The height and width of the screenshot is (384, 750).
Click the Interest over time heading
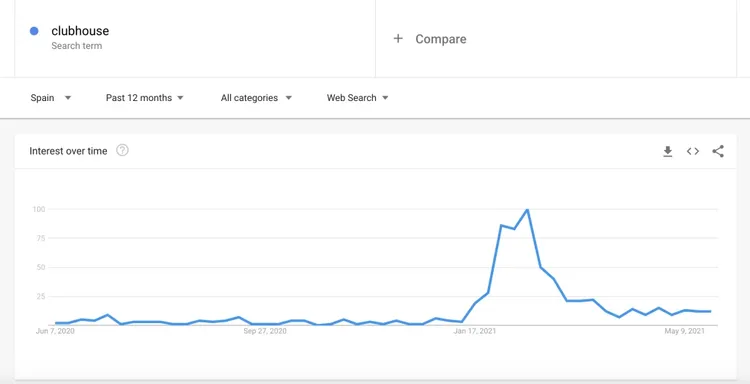pyautogui.click(x=68, y=151)
